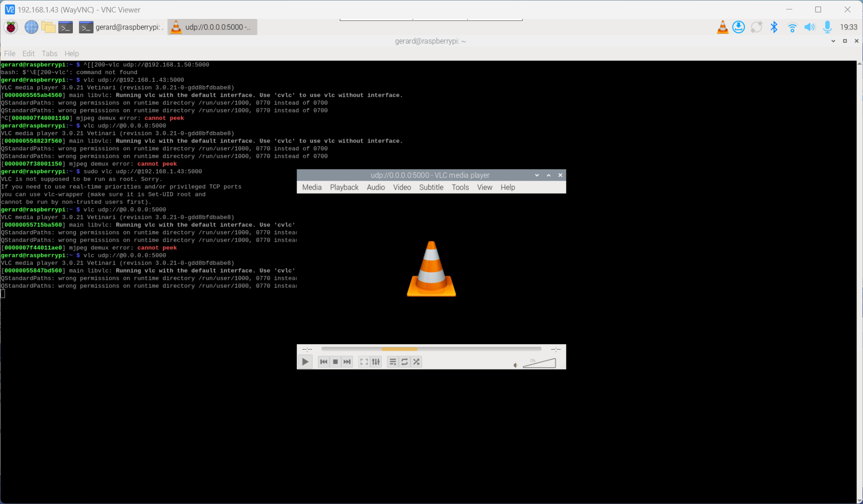Open the Bluetooth tray menu
Viewport: 863px width, 504px height.
[x=774, y=27]
